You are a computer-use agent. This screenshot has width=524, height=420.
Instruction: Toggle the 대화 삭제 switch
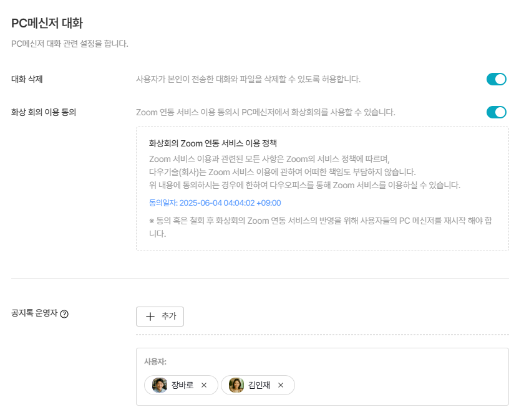coord(496,79)
